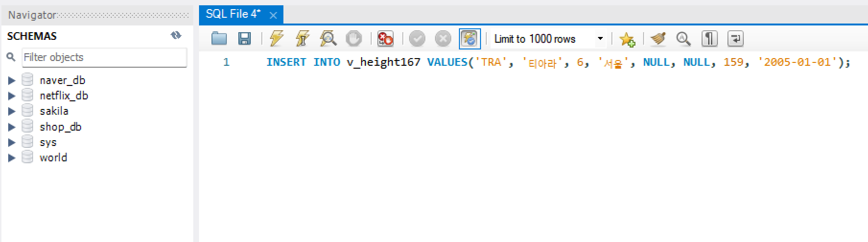Expand the naver_db schema
This screenshot has height=242, width=868.
[12, 80]
